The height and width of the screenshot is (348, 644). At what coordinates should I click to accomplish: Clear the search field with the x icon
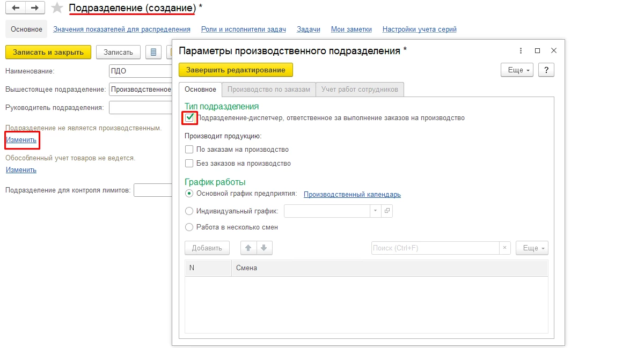click(504, 248)
